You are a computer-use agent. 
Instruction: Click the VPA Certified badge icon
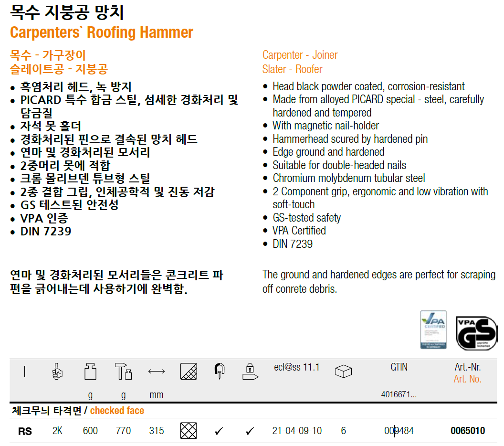point(433,329)
